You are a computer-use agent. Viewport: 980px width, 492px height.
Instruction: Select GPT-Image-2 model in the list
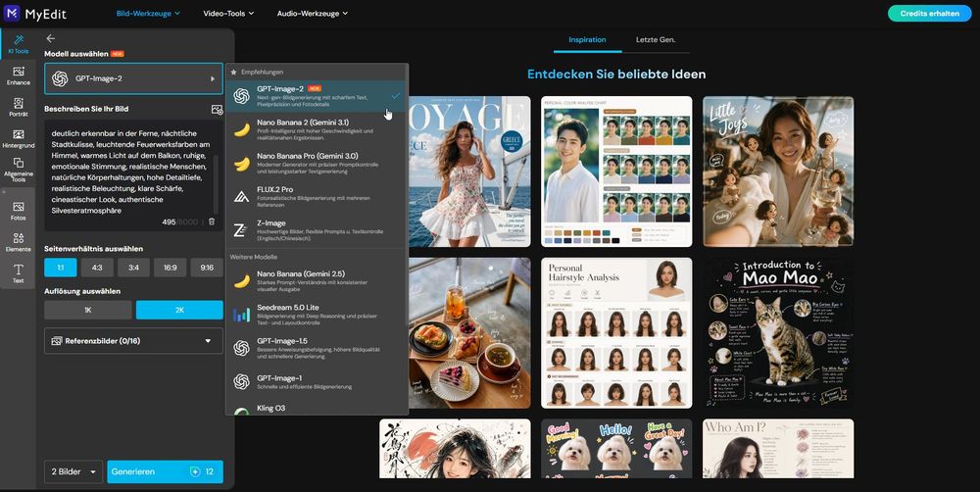tap(317, 96)
